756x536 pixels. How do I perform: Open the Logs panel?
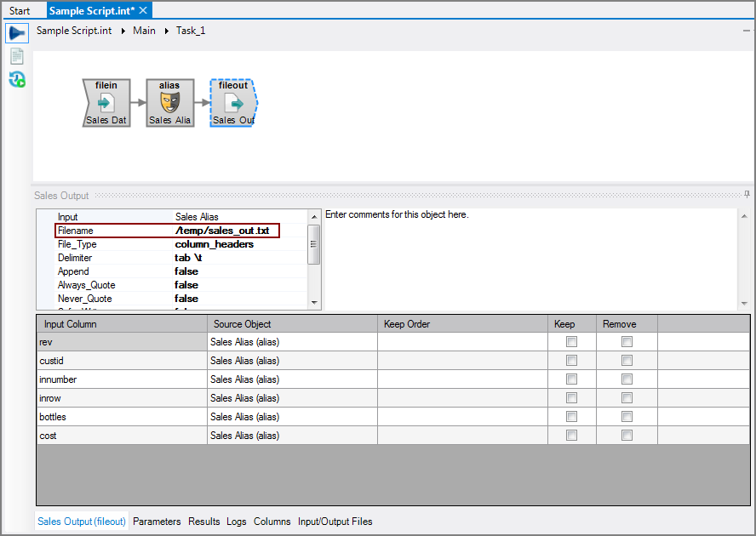pos(236,522)
